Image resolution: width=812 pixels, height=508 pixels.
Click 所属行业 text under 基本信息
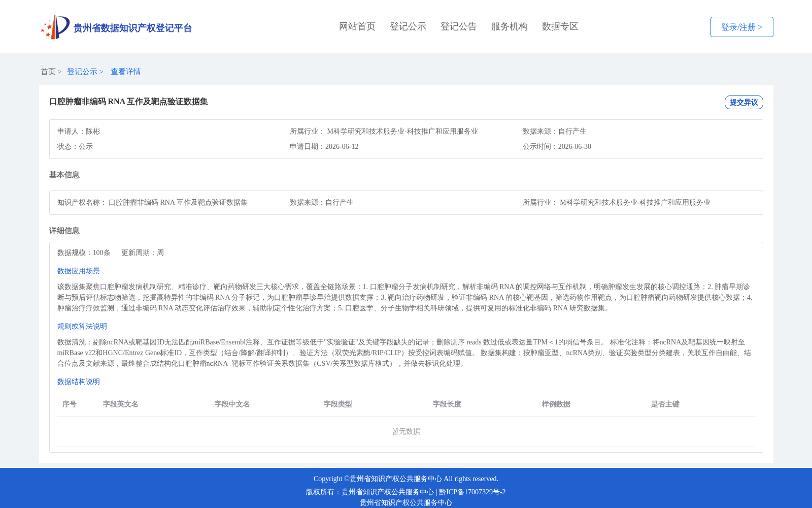click(x=617, y=202)
